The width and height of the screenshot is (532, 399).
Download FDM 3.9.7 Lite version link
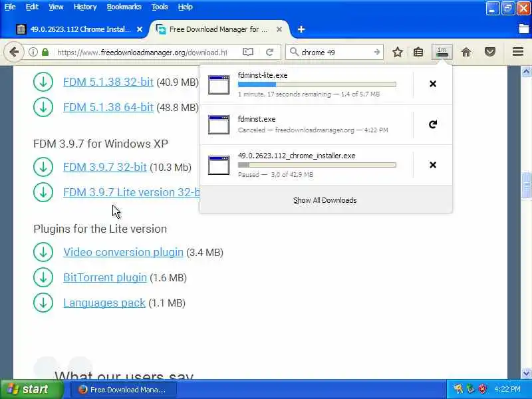(x=131, y=192)
